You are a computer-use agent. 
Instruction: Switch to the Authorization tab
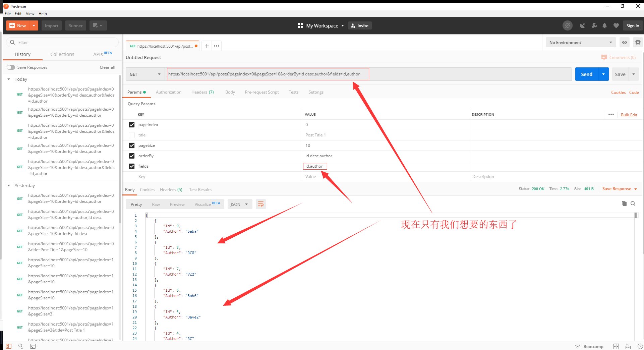169,92
